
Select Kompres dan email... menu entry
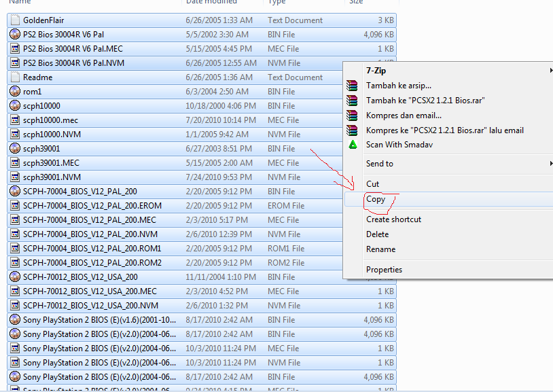click(x=404, y=115)
